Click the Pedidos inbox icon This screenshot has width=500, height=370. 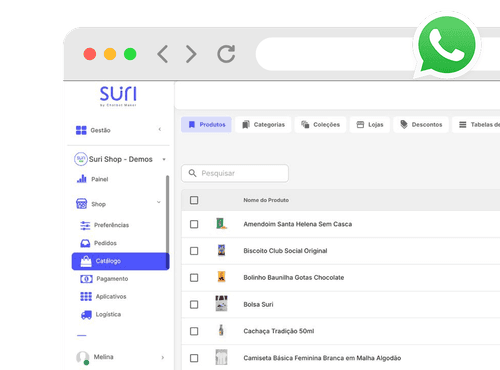pyautogui.click(x=85, y=243)
